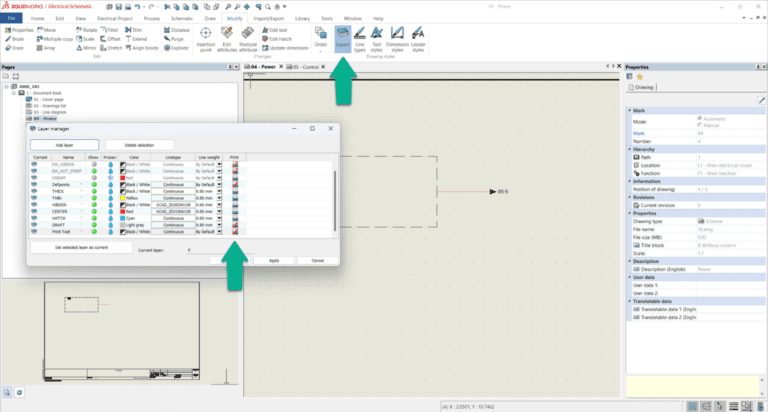Choose the Mirror tool
The width and height of the screenshot is (768, 412).
[x=86, y=48]
